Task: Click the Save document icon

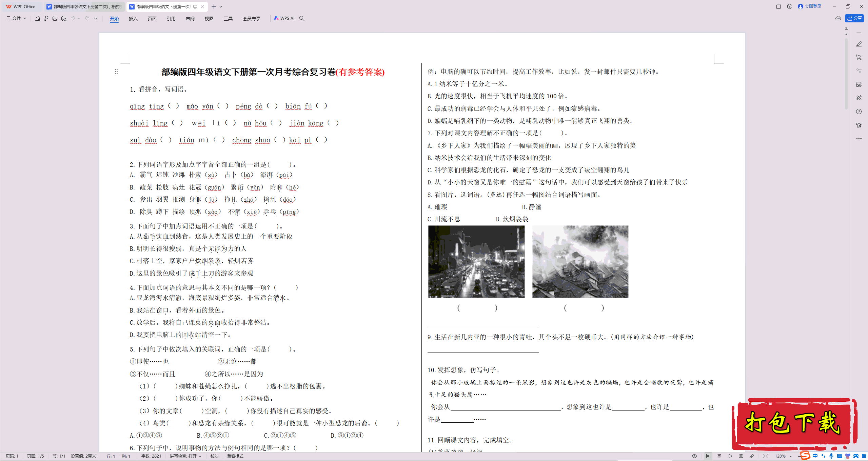Action: click(37, 18)
